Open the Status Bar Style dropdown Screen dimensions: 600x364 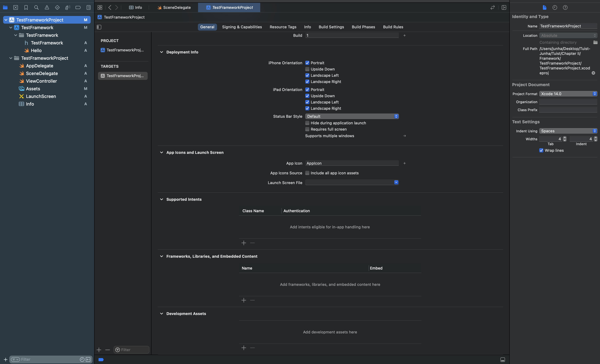coord(352,116)
